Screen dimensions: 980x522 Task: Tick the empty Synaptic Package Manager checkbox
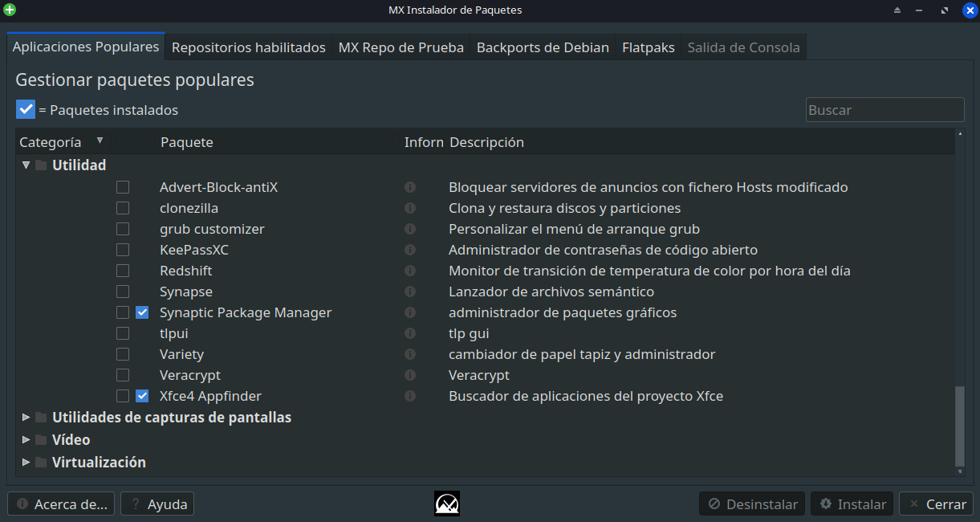123,312
